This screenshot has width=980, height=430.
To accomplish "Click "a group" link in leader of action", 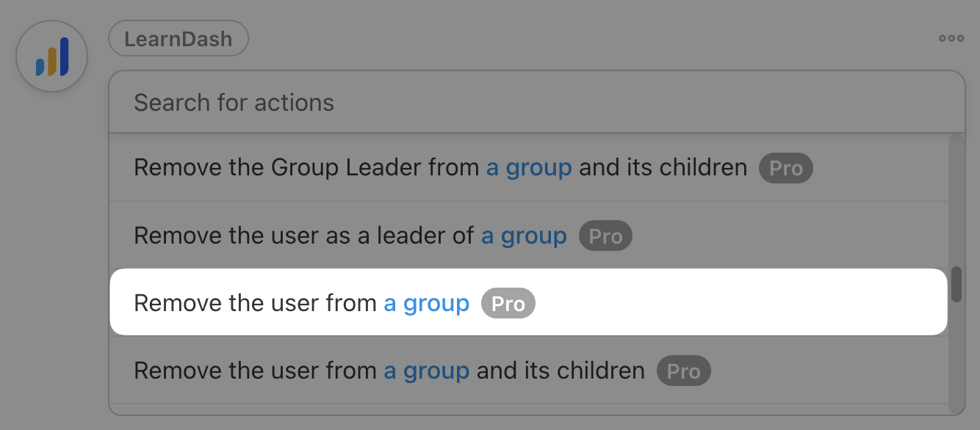I will 524,236.
